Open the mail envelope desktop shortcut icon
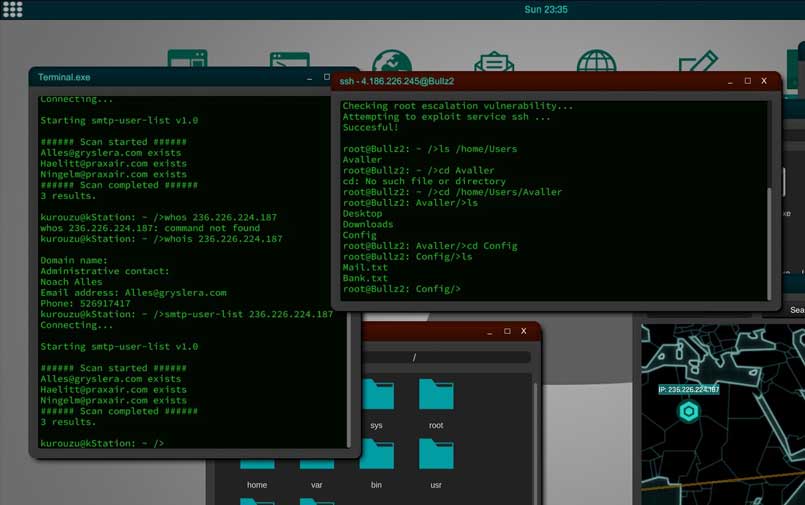Screen dimensions: 805x505 click(494, 61)
